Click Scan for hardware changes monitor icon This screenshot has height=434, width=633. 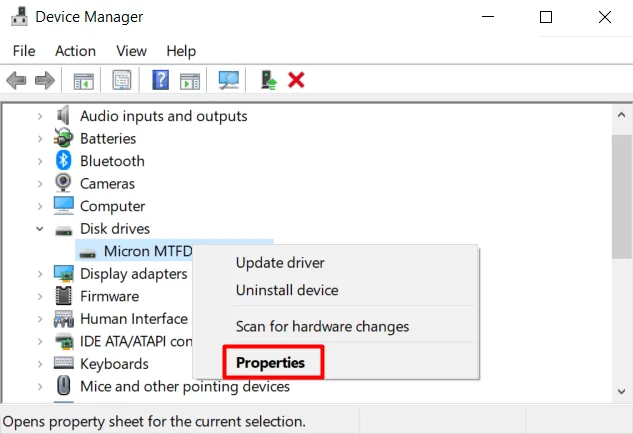tap(228, 80)
